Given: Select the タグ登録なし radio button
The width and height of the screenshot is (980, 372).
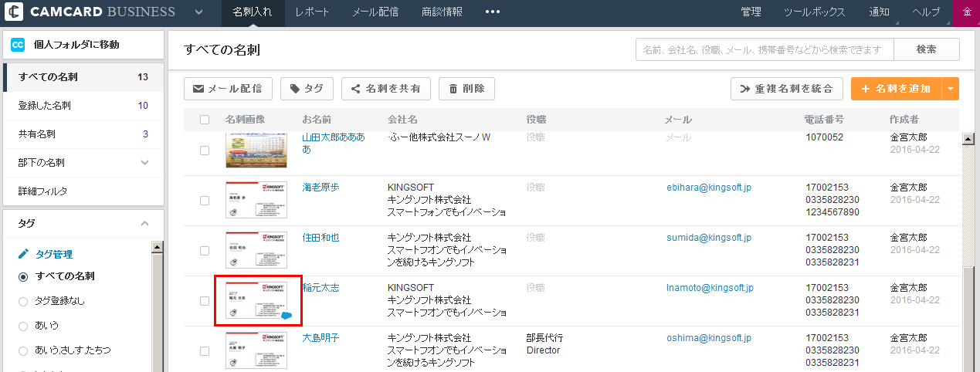Looking at the screenshot, I should tap(23, 301).
